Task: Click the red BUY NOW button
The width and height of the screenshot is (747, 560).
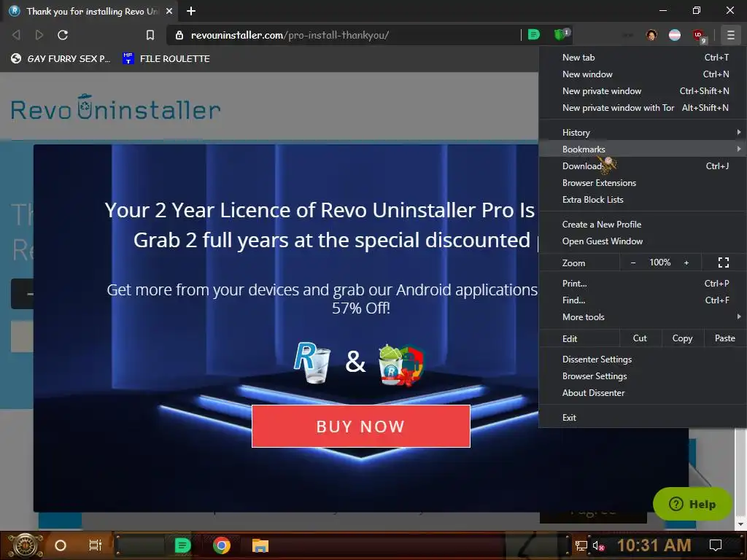Action: click(x=360, y=426)
